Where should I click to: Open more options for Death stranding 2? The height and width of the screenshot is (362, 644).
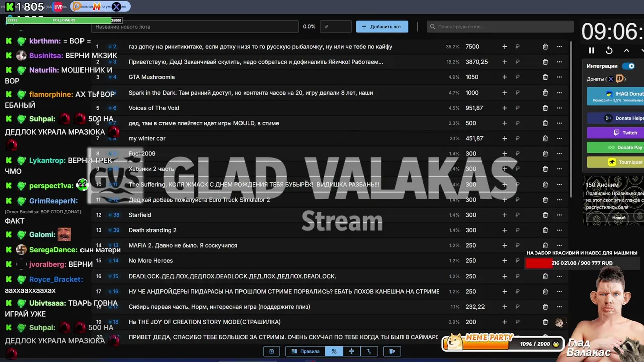[x=559, y=230]
